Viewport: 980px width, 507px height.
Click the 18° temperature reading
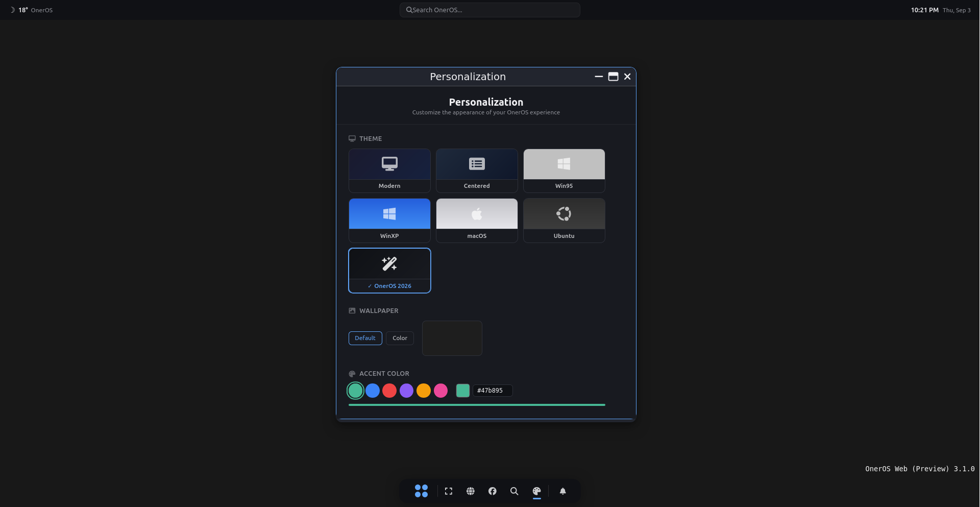(x=23, y=10)
